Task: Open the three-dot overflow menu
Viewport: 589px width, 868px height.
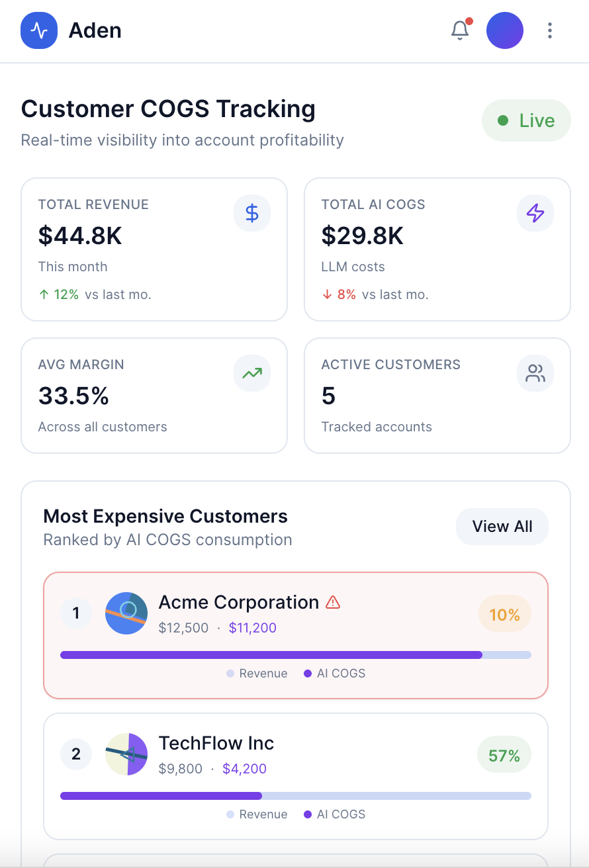Action: (550, 30)
